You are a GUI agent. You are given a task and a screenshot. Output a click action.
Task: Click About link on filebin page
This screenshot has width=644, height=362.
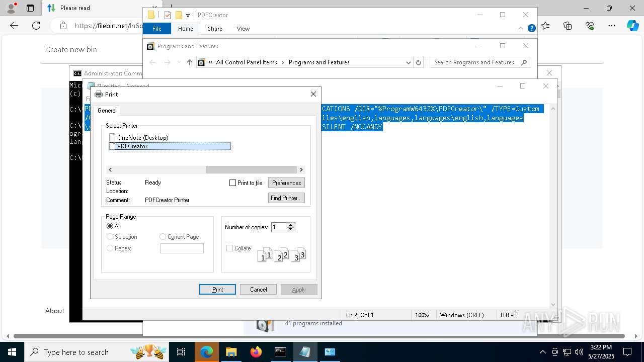(55, 311)
